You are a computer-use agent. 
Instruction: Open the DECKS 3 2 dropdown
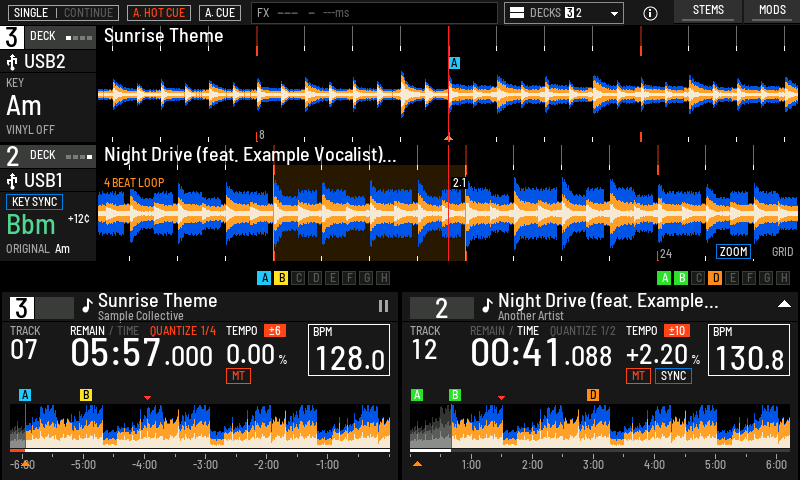click(564, 13)
